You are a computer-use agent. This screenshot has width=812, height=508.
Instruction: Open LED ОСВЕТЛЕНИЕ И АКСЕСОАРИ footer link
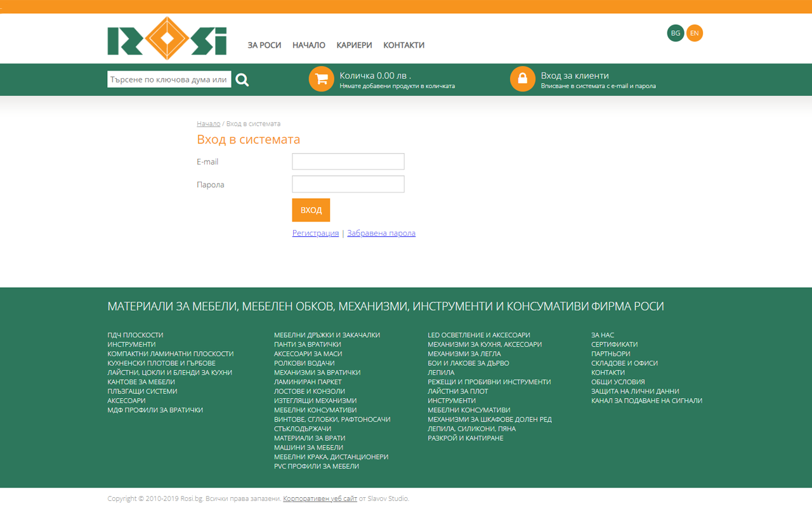(478, 335)
